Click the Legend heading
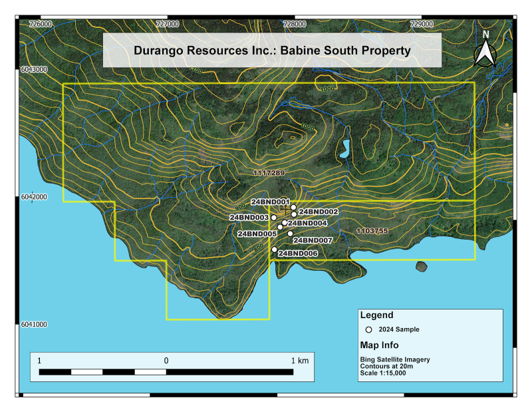 point(376,315)
